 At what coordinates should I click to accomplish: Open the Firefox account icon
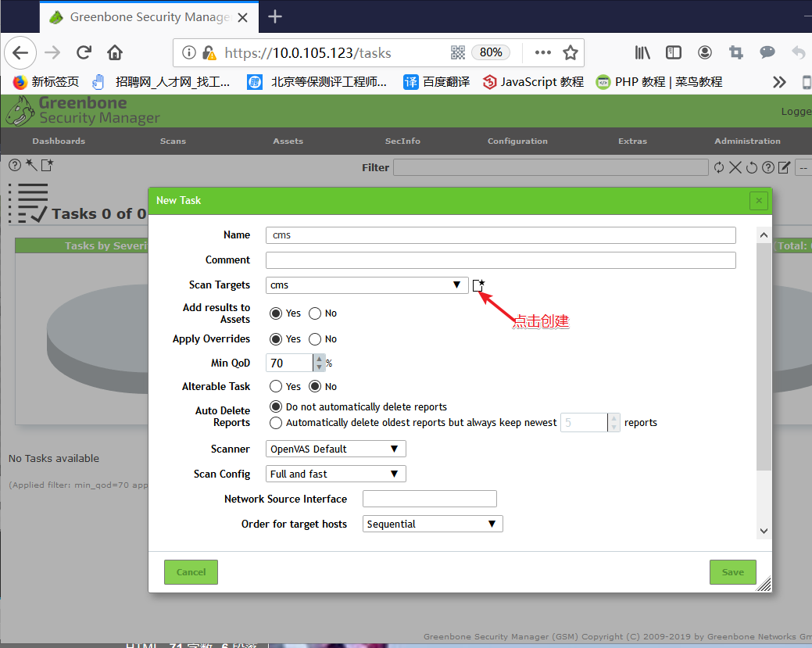coord(705,52)
